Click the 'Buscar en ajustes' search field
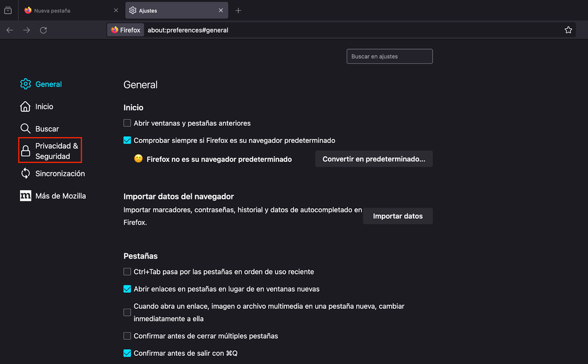 (x=389, y=56)
